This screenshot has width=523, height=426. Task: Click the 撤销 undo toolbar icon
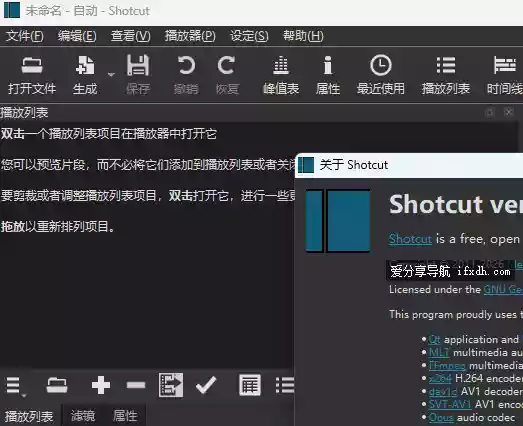click(186, 75)
